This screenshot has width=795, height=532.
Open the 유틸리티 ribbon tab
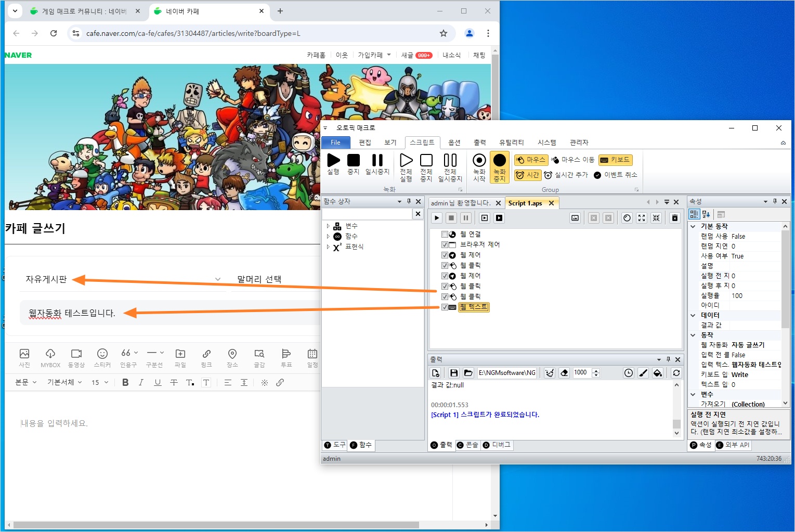coord(512,142)
